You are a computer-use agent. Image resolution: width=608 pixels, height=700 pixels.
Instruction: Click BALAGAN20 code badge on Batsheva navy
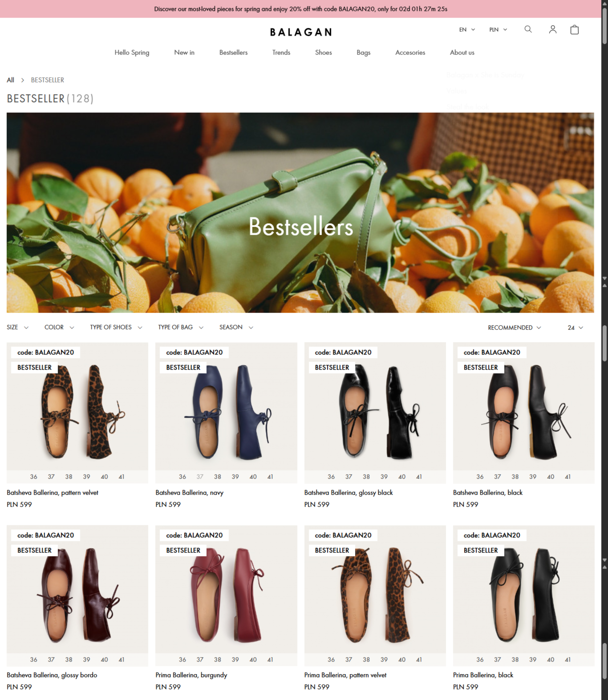[x=195, y=352]
